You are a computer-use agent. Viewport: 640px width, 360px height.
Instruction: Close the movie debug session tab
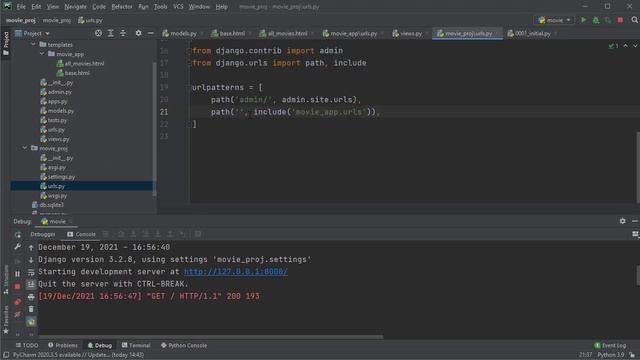click(71, 221)
